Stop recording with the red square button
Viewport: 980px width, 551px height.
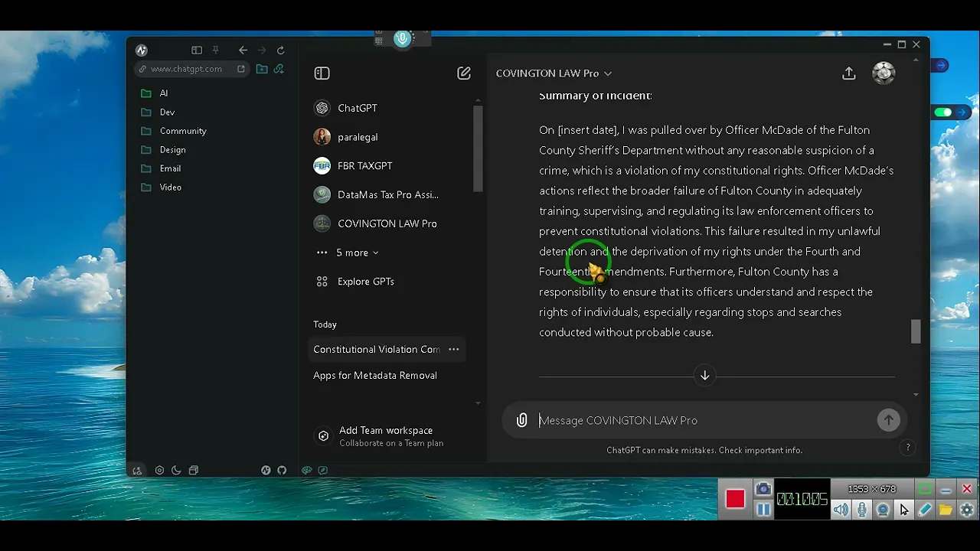pos(735,499)
